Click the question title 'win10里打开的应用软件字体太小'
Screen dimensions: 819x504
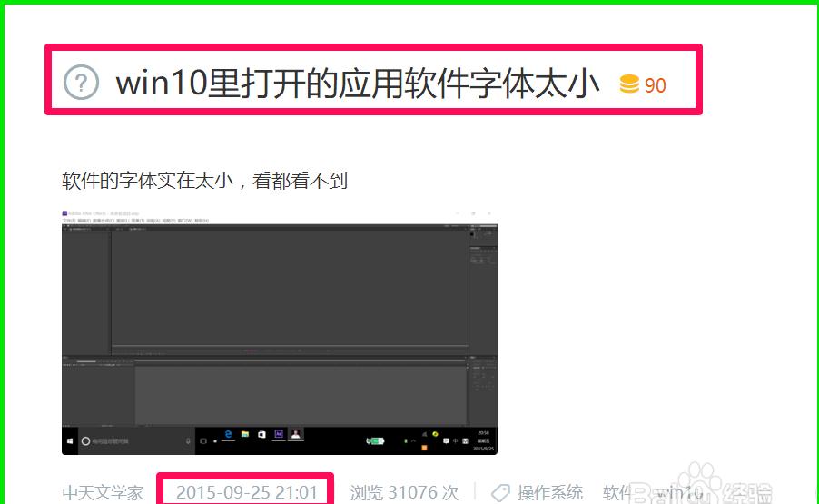coord(357,83)
